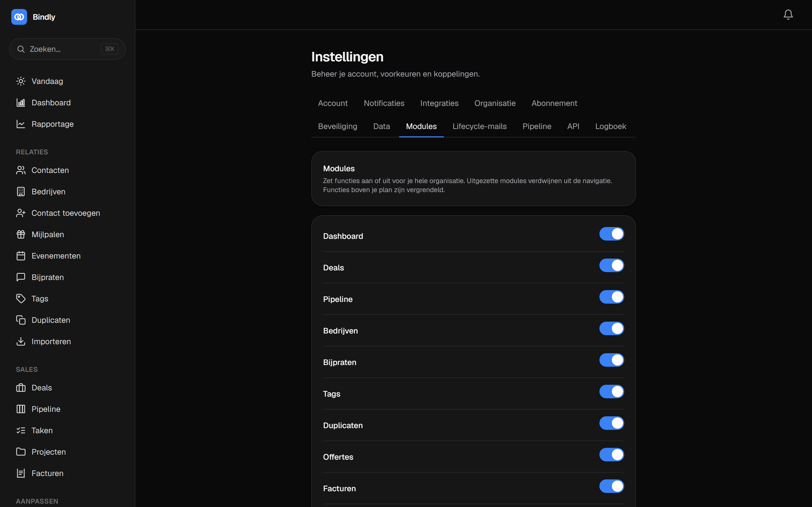812x507 pixels.
Task: Open Vandaag via its sun icon
Action: pyautogui.click(x=21, y=81)
